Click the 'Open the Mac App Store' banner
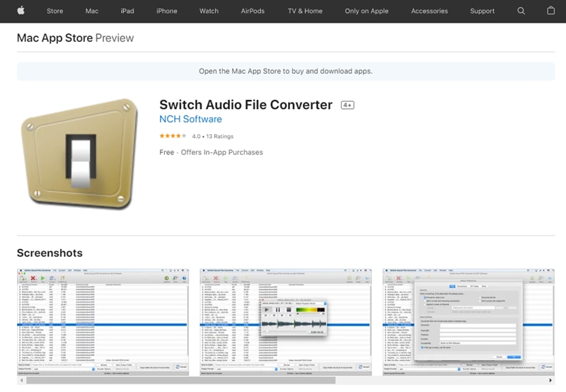Screen dimensions: 566x392 tap(286, 71)
